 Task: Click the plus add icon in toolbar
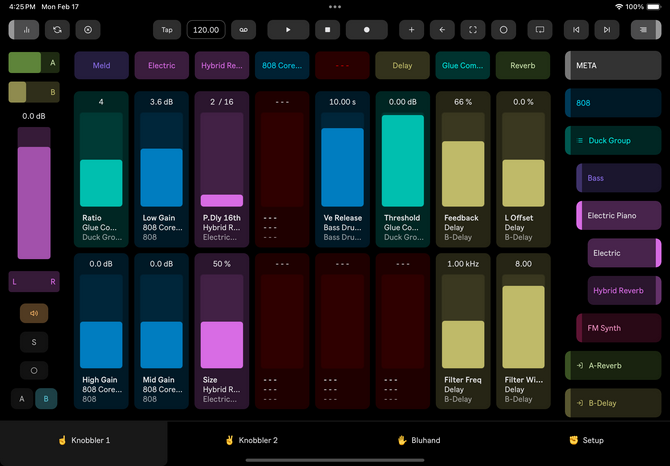click(411, 30)
